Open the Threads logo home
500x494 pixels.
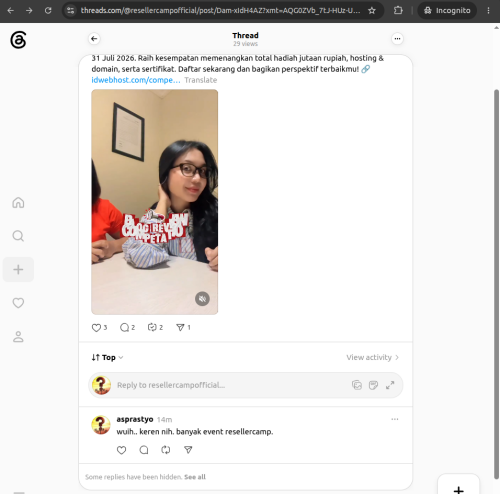18,40
